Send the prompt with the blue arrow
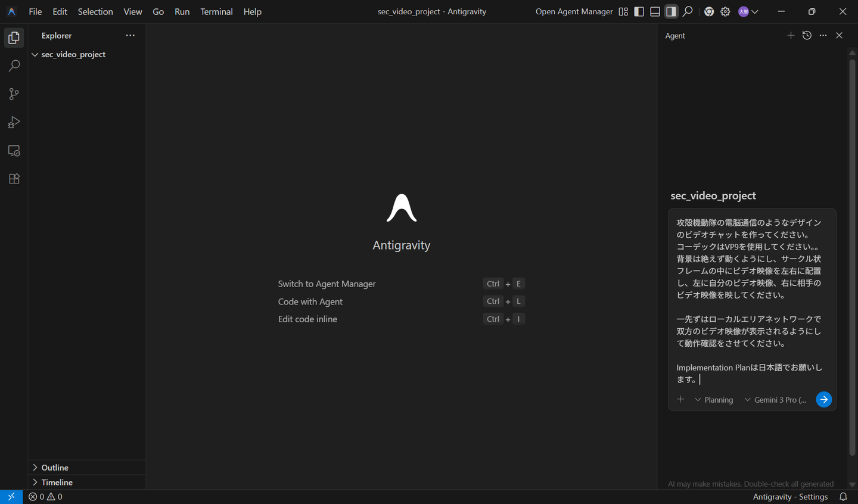 point(823,399)
